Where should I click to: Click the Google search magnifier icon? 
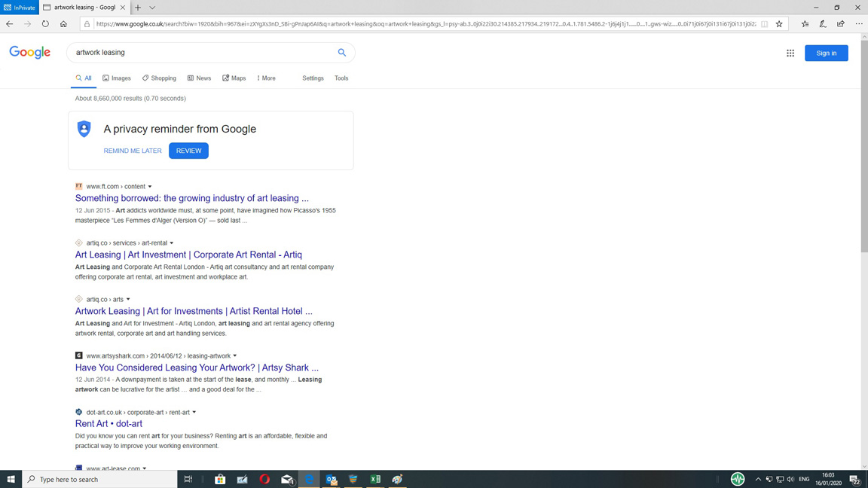point(341,53)
